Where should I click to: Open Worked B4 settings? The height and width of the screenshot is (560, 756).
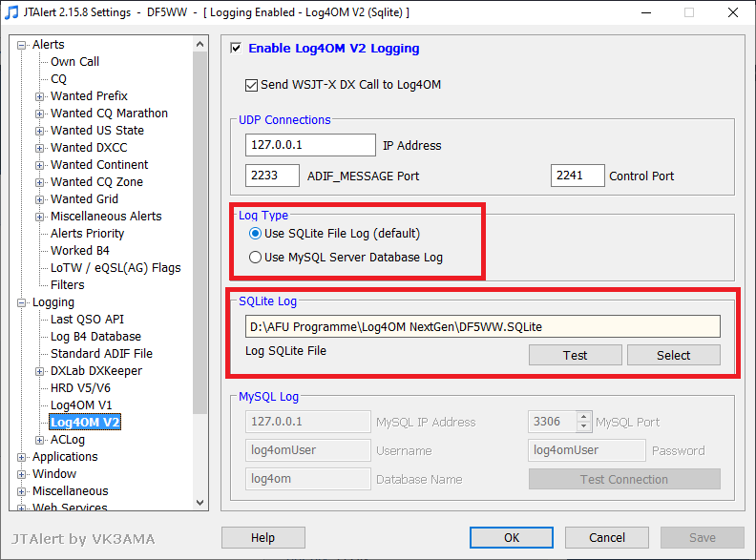(80, 251)
